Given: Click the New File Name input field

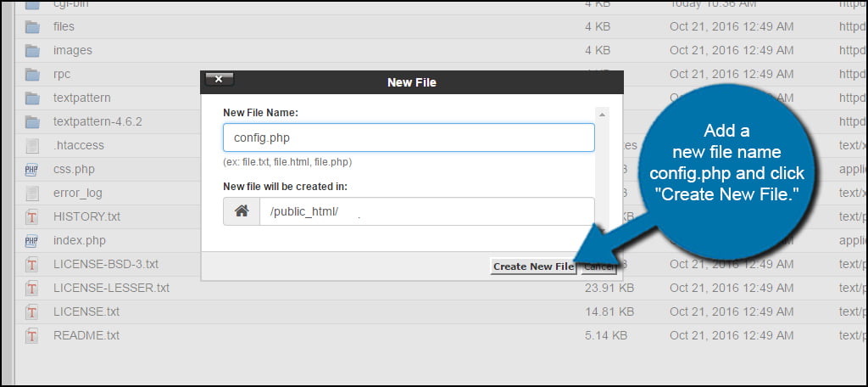Looking at the screenshot, I should coord(409,137).
